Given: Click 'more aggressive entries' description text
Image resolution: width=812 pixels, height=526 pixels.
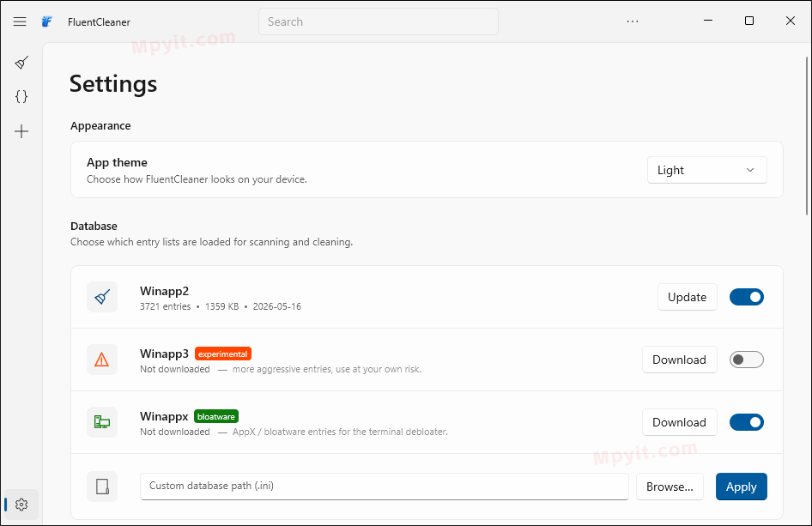Looking at the screenshot, I should pos(327,369).
